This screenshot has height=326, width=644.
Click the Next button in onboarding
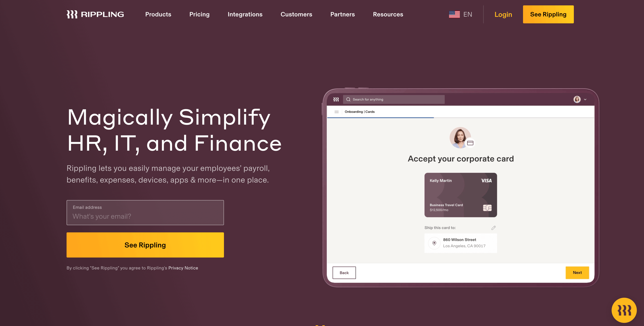pos(577,272)
